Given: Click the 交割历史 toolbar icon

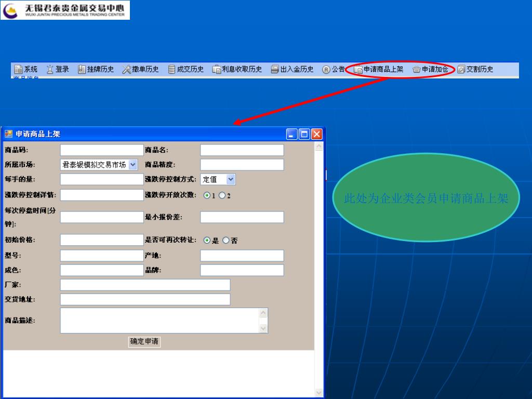Looking at the screenshot, I should coord(461,69).
